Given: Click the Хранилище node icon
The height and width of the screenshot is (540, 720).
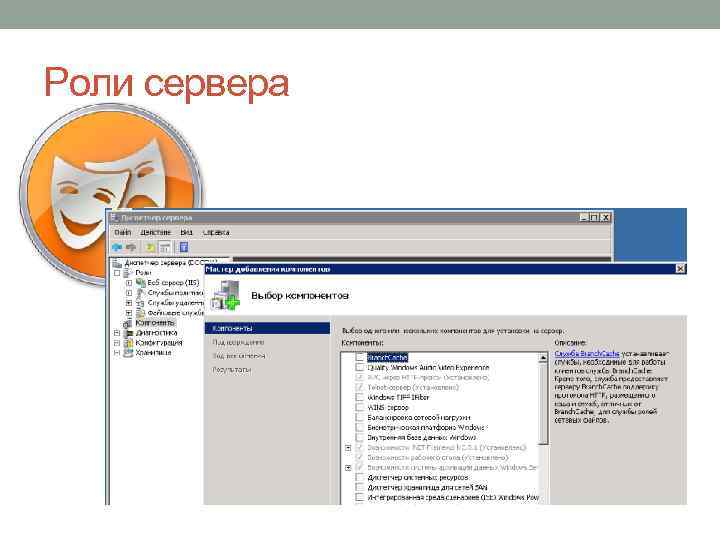Looking at the screenshot, I should (129, 353).
